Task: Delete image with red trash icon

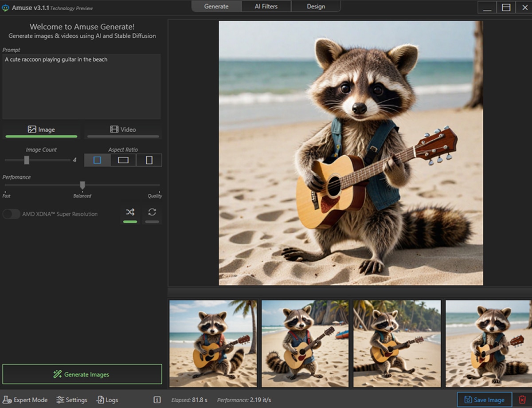Action: 522,400
